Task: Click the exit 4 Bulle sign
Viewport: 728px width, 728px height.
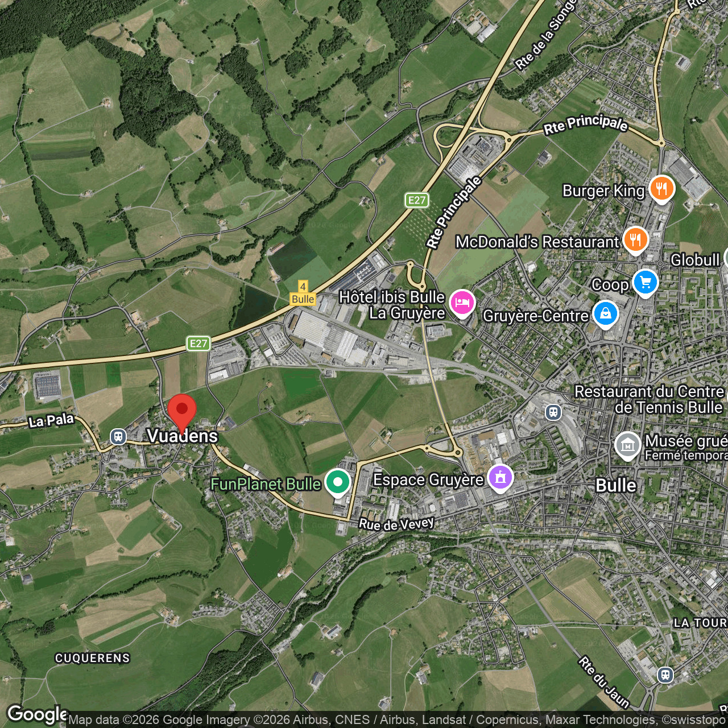Action: [x=303, y=293]
